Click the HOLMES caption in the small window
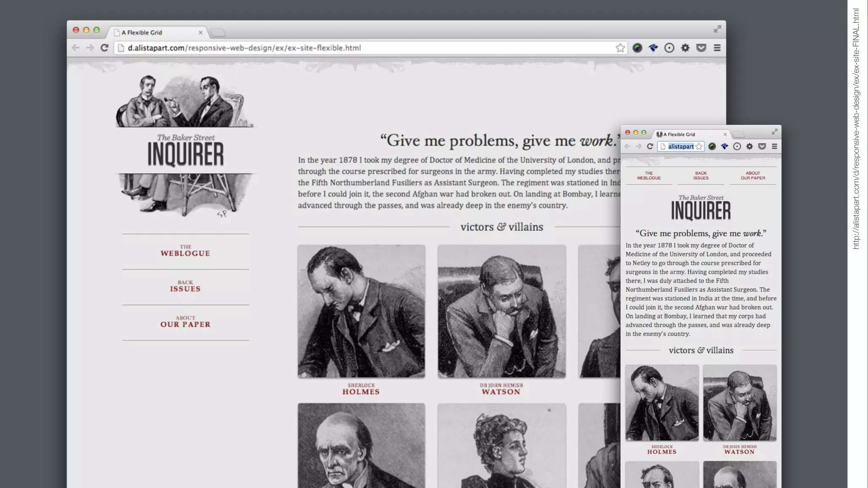Image resolution: width=868 pixels, height=488 pixels. click(662, 452)
